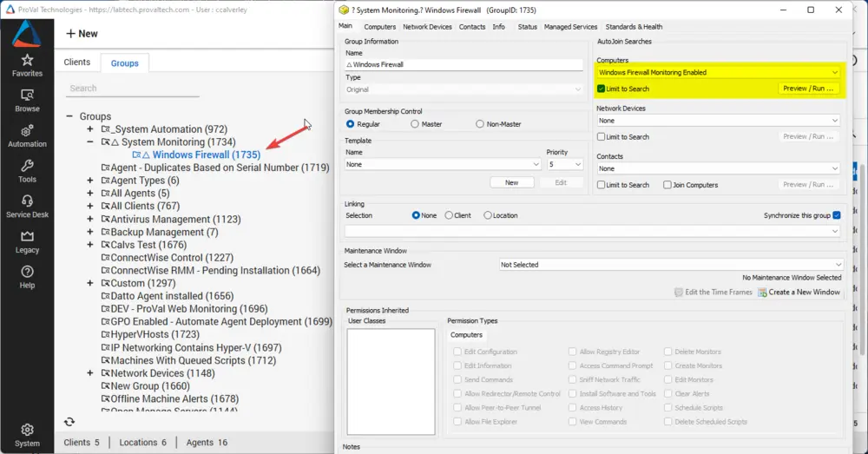Click the Create a New Window icon
Screen dimensions: 868x454
(x=762, y=293)
